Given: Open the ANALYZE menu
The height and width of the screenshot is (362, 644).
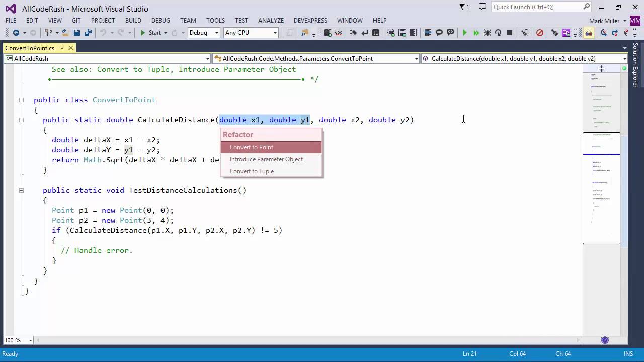Looking at the screenshot, I should click(271, 21).
